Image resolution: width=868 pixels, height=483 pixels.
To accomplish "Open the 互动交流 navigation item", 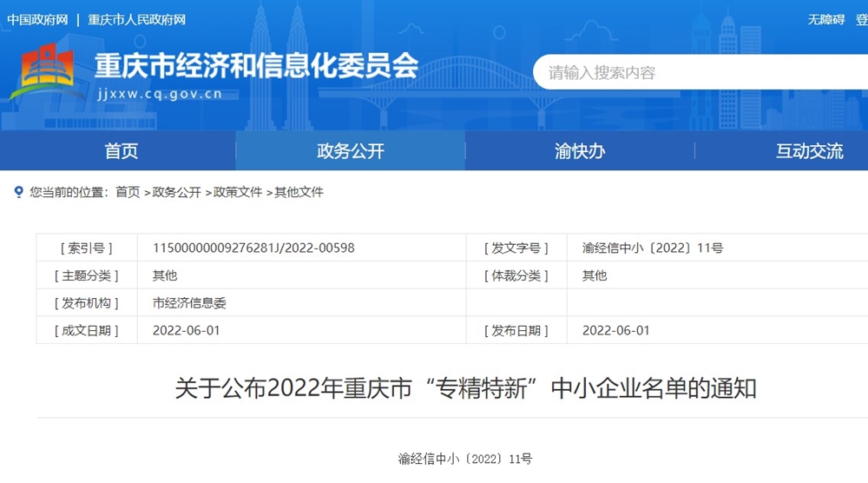I will point(809,151).
